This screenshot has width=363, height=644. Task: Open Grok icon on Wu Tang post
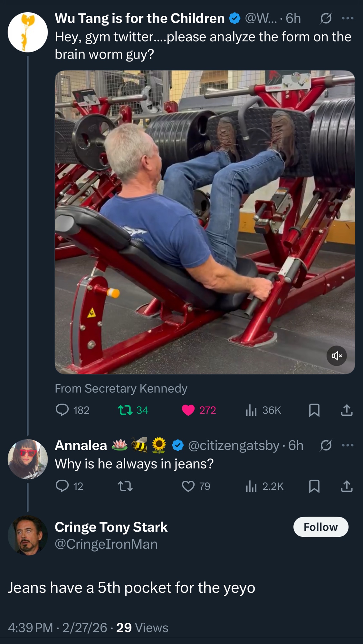[x=326, y=18]
